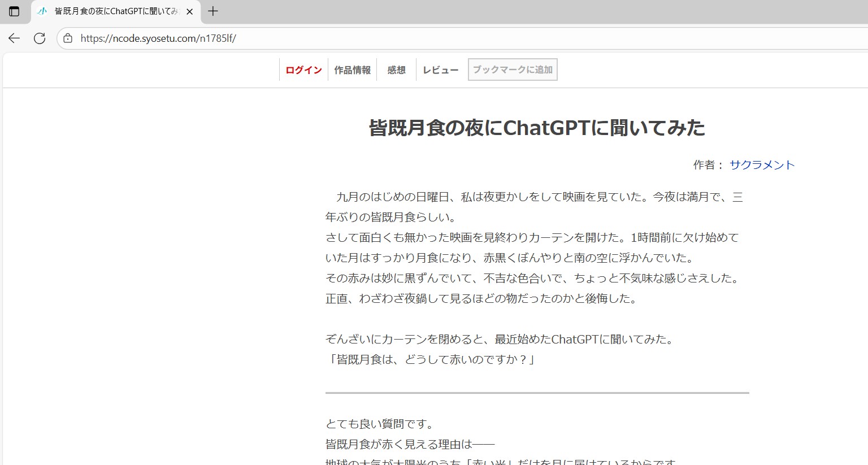Go back using the back arrow

pos(14,38)
